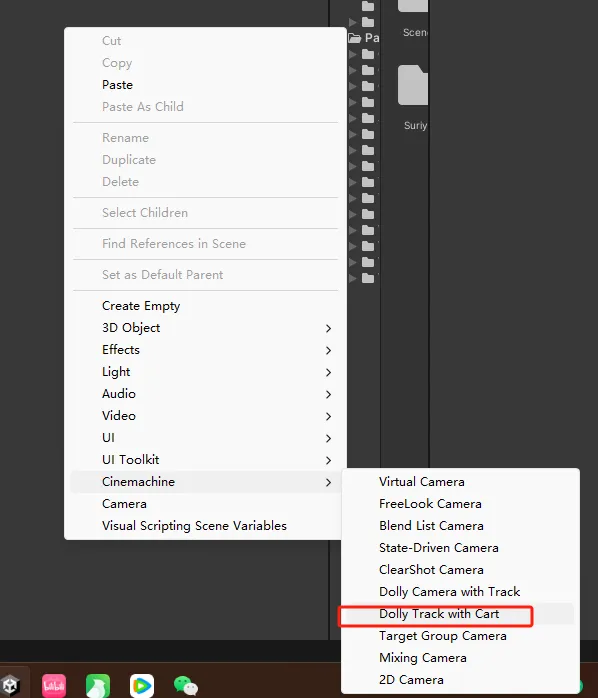Screen dimensions: 598x698
Task: Choose ClearShot Camera entry
Action: click(460, 570)
